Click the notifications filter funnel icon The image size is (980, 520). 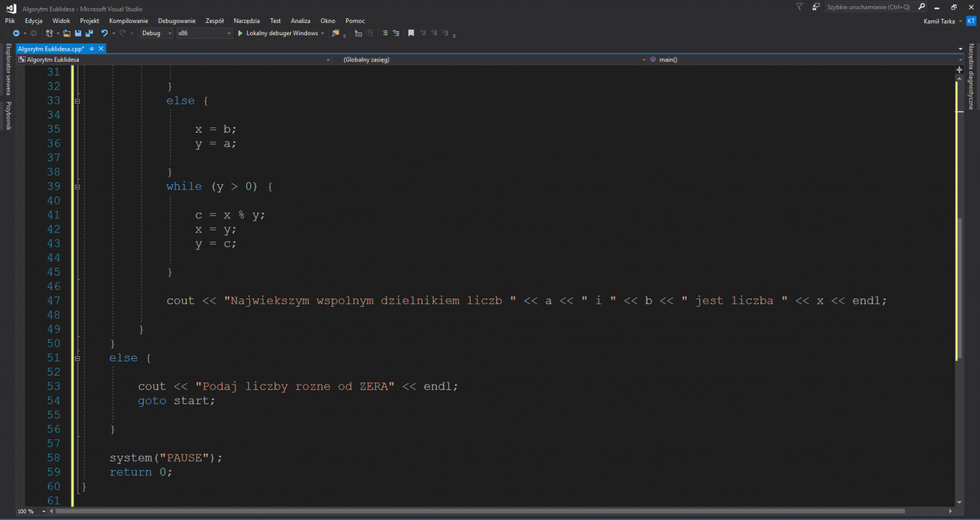point(799,7)
